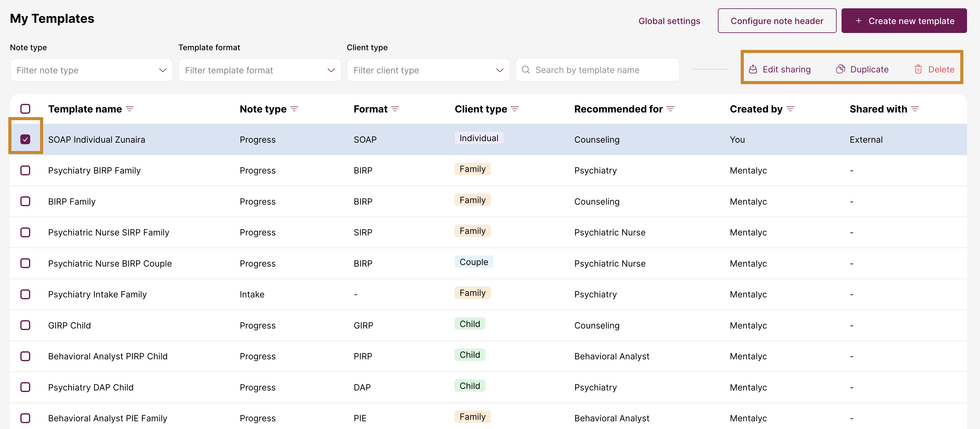Viewport: 980px width, 429px height.
Task: Click filter icon beside Shared with header
Action: (x=915, y=109)
